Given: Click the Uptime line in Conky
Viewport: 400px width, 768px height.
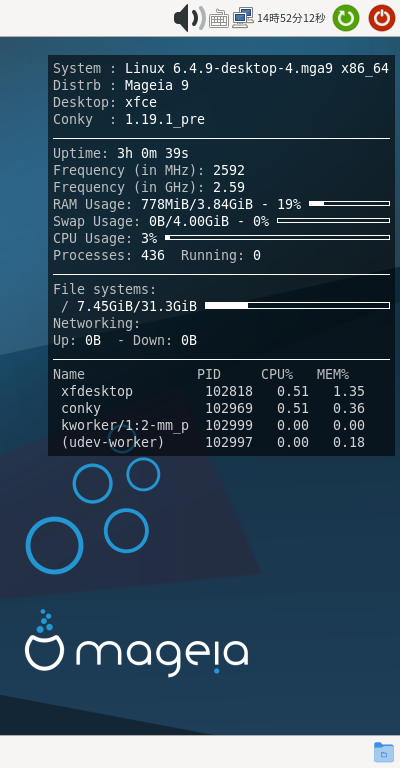Looking at the screenshot, I should pyautogui.click(x=121, y=153).
